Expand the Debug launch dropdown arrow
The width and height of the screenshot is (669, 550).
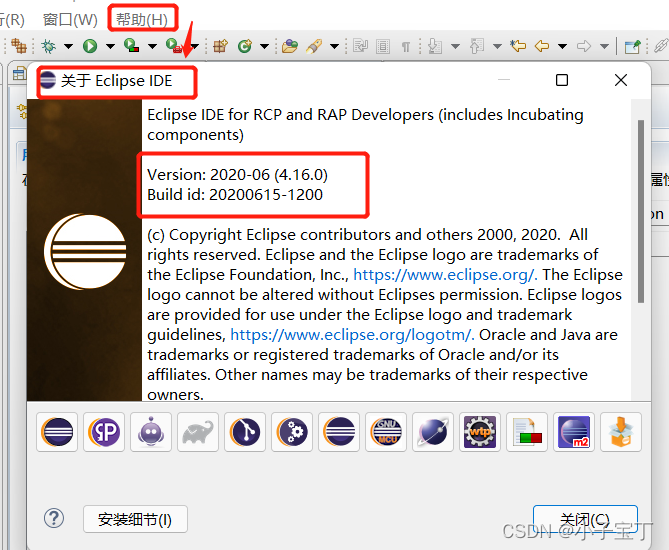click(x=68, y=46)
